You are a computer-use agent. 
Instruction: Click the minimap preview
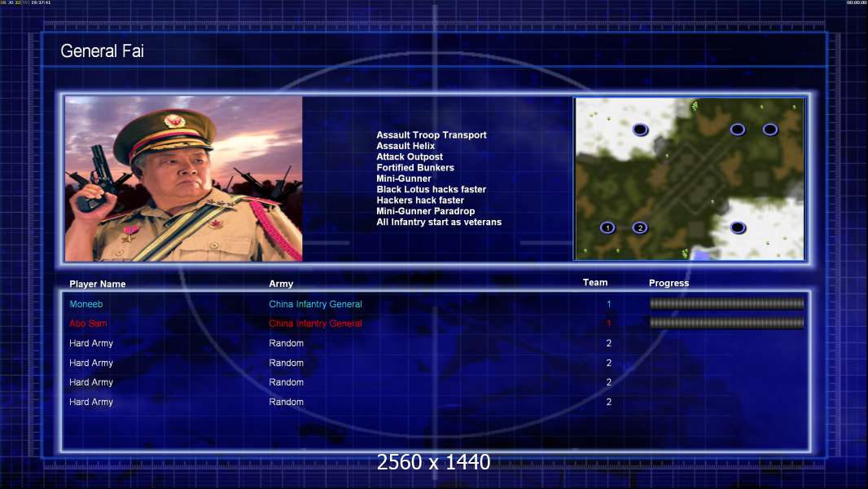pos(690,178)
